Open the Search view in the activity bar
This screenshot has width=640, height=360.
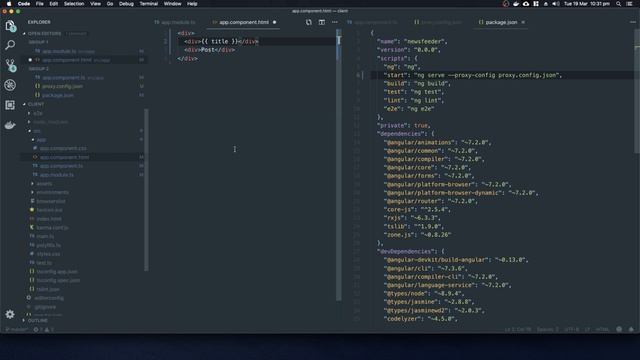10,45
